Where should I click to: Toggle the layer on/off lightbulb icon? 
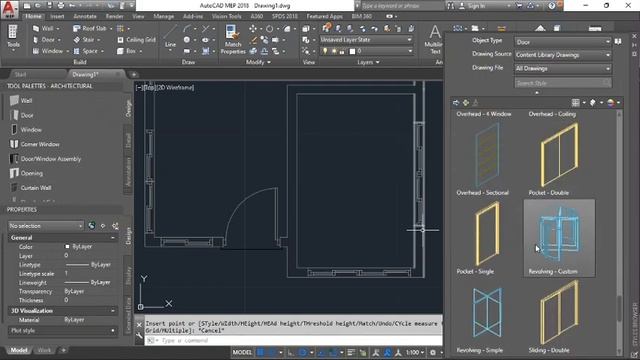coord(325,51)
